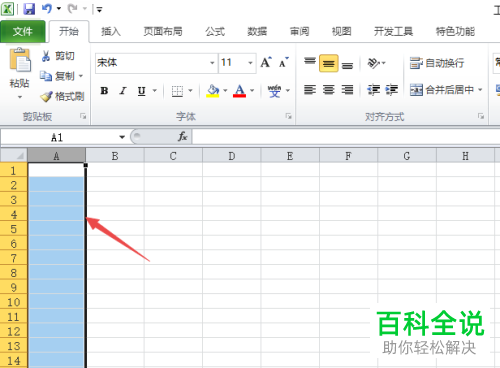Align text right
The image size is (500, 368).
347,90
